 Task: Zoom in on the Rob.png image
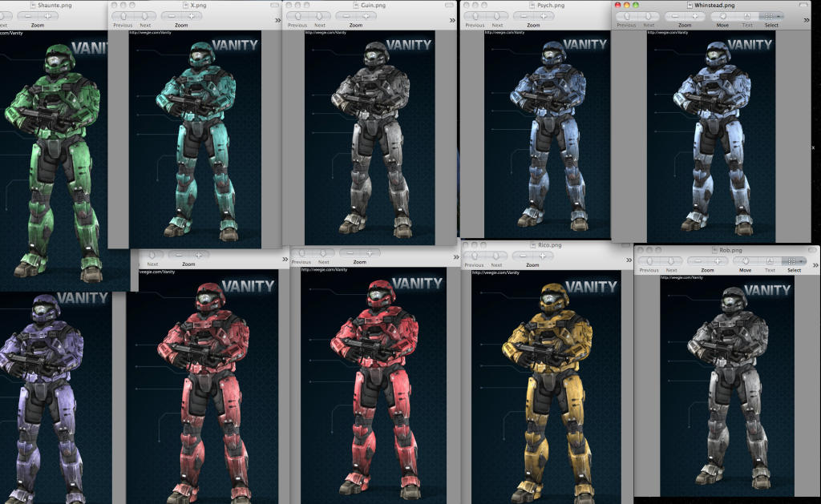pos(718,261)
